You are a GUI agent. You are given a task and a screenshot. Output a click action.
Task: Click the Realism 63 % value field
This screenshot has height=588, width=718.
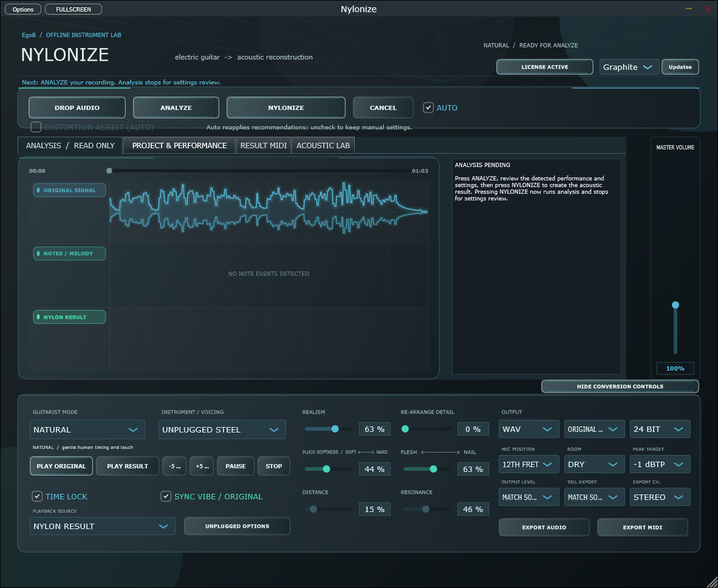click(375, 429)
